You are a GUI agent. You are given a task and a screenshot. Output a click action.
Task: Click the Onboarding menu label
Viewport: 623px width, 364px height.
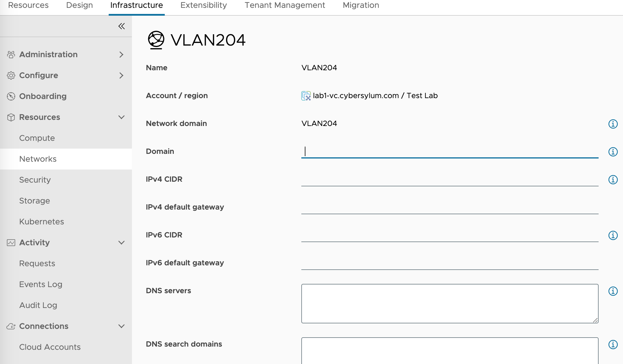[43, 96]
